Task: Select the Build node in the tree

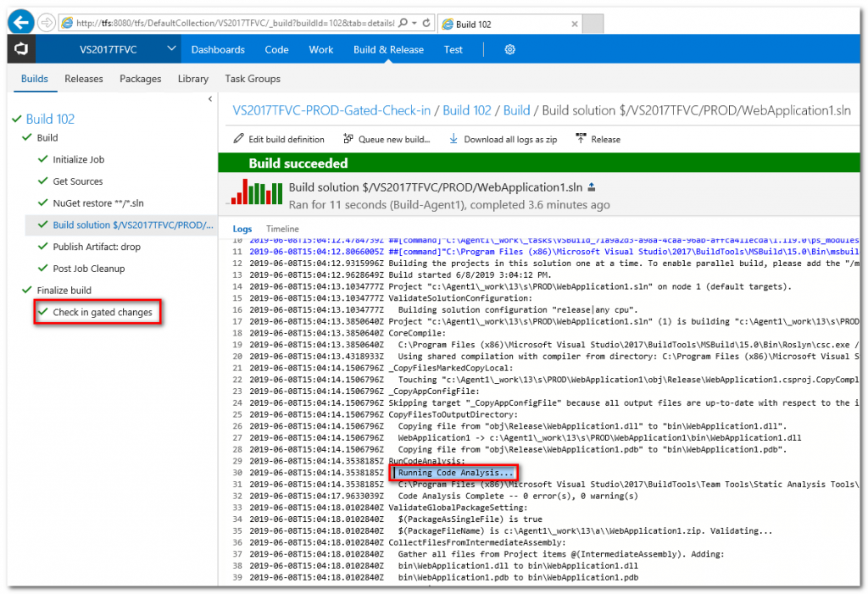Action: tap(47, 137)
